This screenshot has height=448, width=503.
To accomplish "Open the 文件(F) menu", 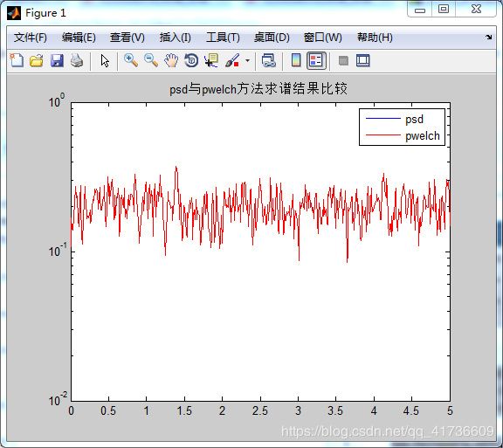I will 31,38.
